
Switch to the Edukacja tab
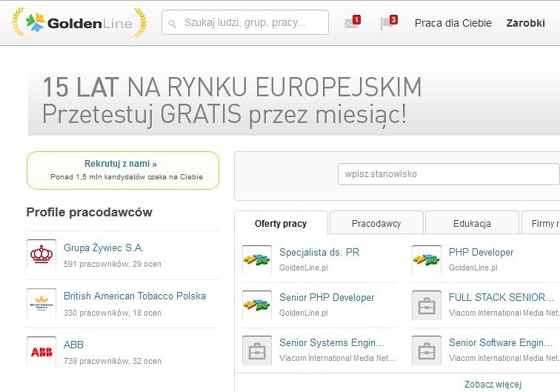pyautogui.click(x=472, y=223)
